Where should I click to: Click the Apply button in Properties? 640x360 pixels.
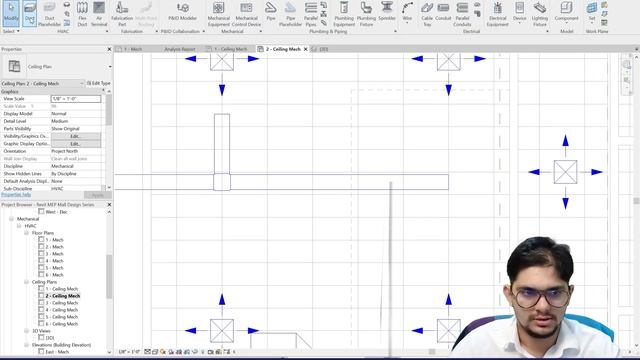(x=97, y=195)
